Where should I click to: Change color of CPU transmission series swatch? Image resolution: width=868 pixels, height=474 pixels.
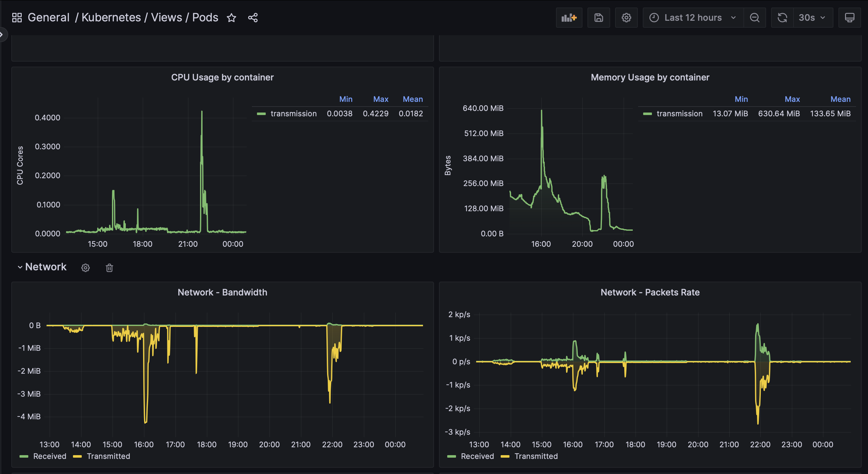coord(261,114)
